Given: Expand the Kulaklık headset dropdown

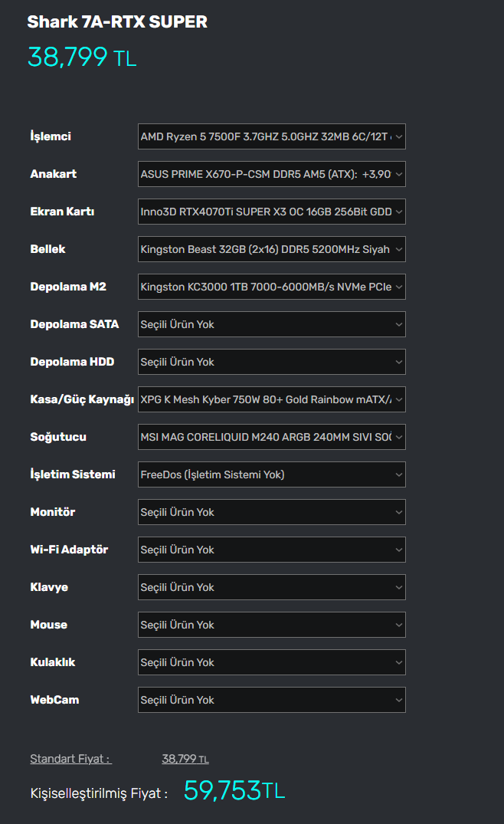Looking at the screenshot, I should [x=271, y=662].
